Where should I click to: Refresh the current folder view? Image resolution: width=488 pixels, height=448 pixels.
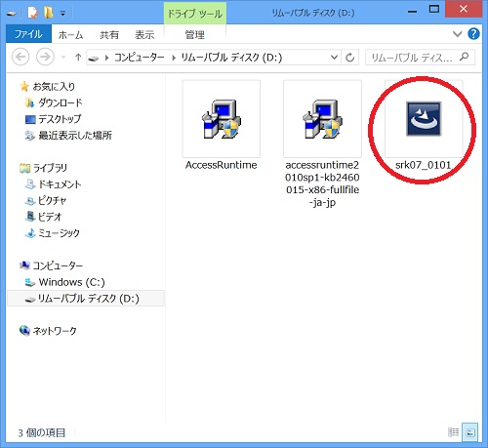click(x=350, y=58)
